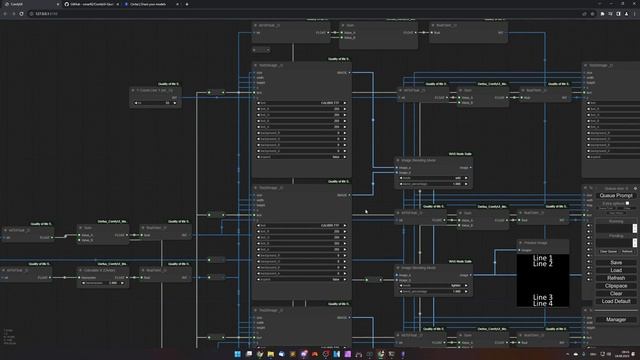
Task: Open the taskbar clock and date
Action: pyautogui.click(x=622, y=354)
